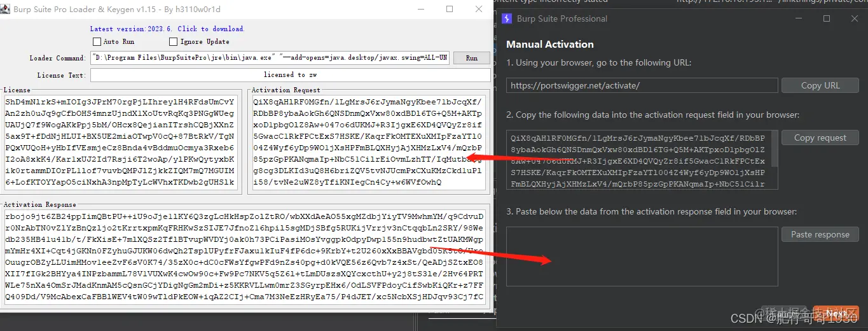Click the 'Activation Request' group label

286,90
